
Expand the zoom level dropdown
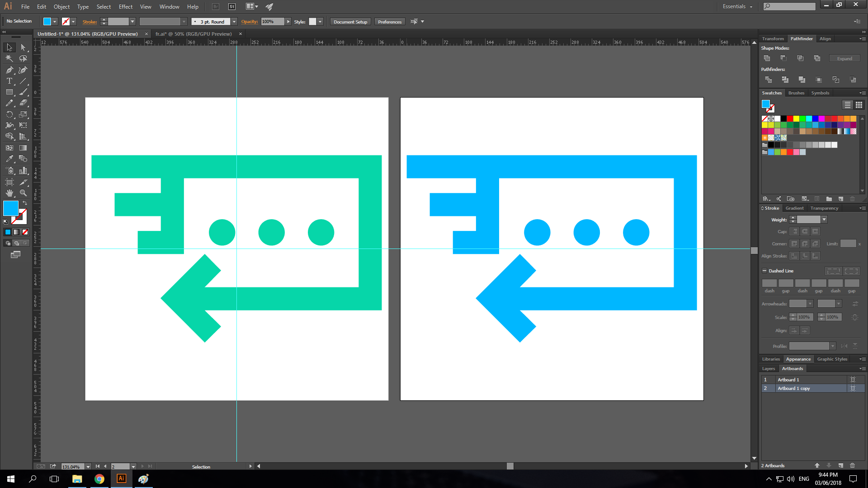pyautogui.click(x=88, y=466)
